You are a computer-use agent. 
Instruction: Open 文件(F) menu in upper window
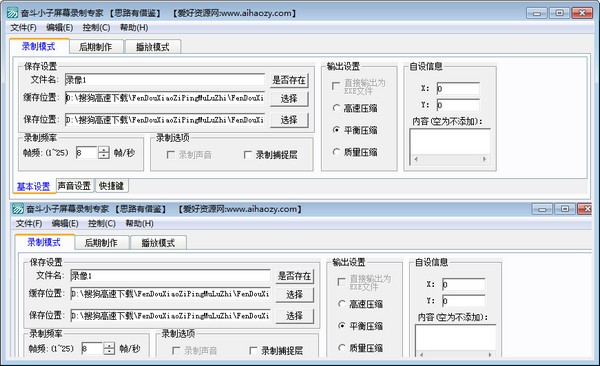[23, 28]
